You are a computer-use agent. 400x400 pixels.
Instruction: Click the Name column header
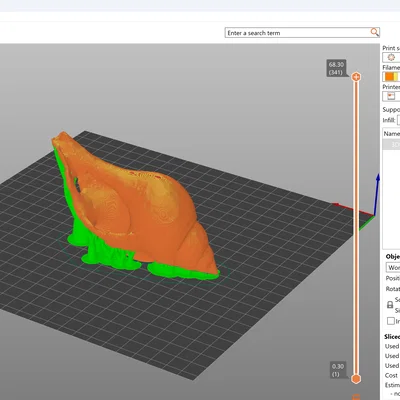click(x=391, y=134)
